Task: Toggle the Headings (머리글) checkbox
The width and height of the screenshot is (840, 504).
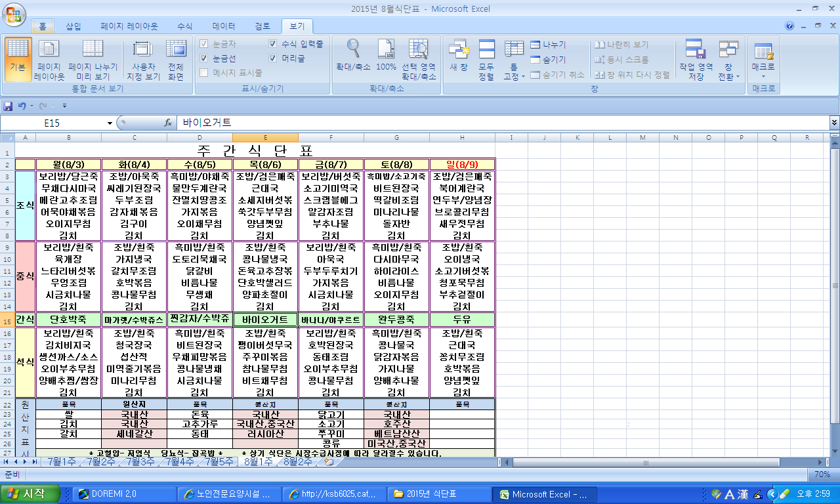Action: tap(273, 58)
